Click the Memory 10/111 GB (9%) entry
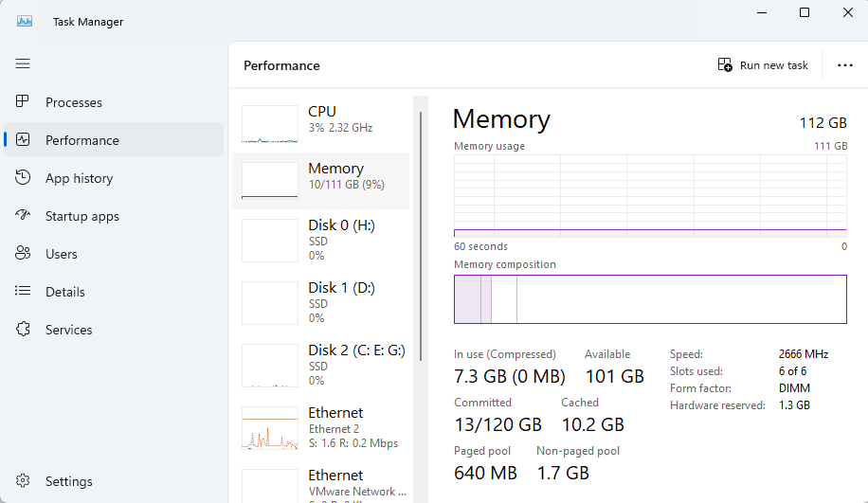Image resolution: width=868 pixels, height=503 pixels. [321, 181]
